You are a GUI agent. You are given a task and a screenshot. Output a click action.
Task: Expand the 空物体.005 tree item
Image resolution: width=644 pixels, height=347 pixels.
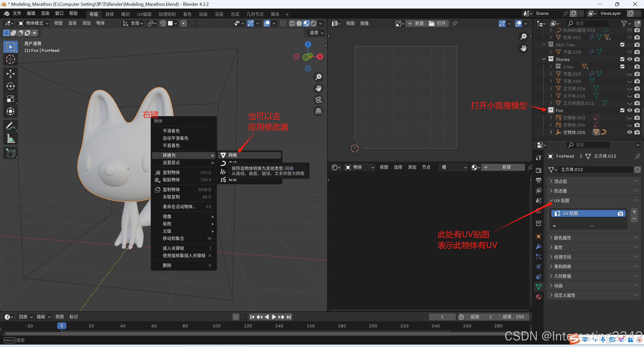point(551,132)
